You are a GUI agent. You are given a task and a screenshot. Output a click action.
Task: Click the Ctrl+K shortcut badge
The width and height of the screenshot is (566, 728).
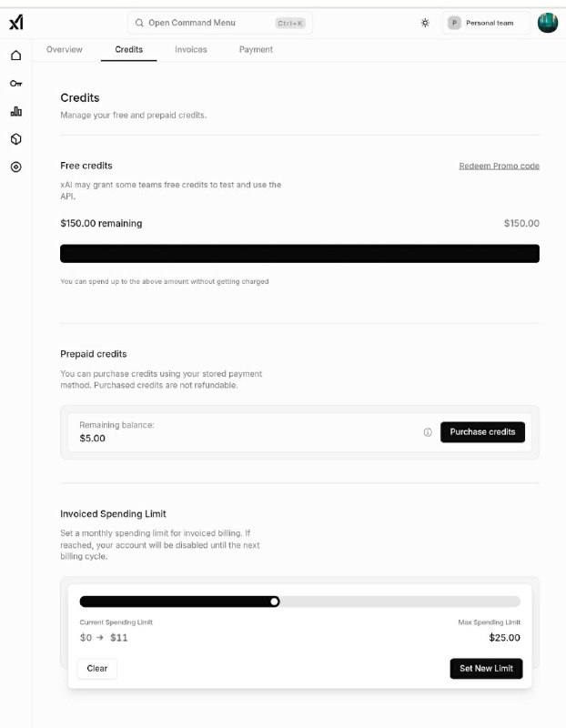point(290,23)
